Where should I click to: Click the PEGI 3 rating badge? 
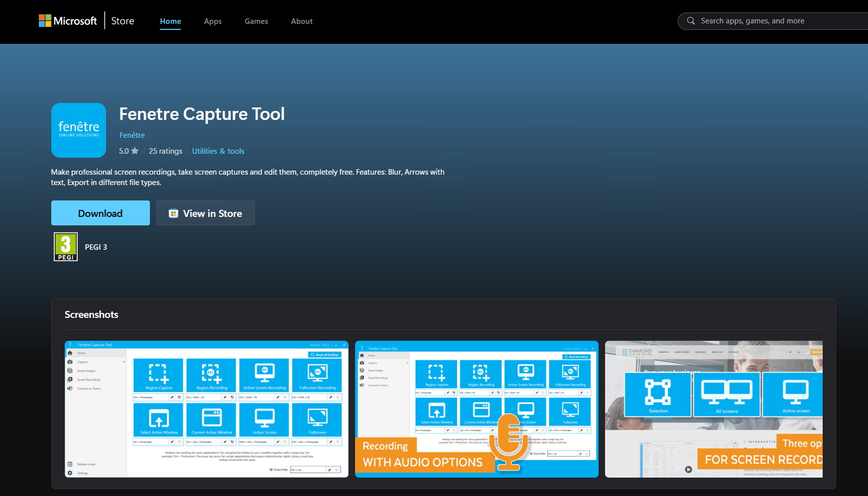pyautogui.click(x=65, y=246)
